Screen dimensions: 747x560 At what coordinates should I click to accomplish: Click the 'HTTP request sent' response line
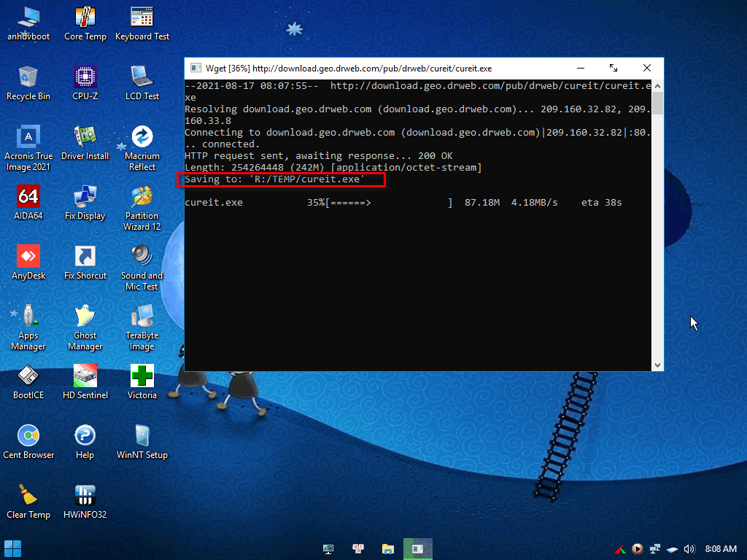[x=319, y=156]
